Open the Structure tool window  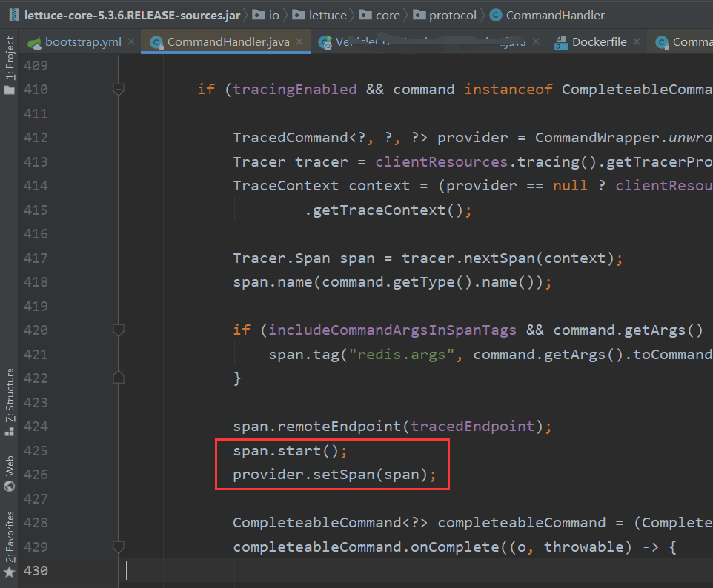coord(9,402)
